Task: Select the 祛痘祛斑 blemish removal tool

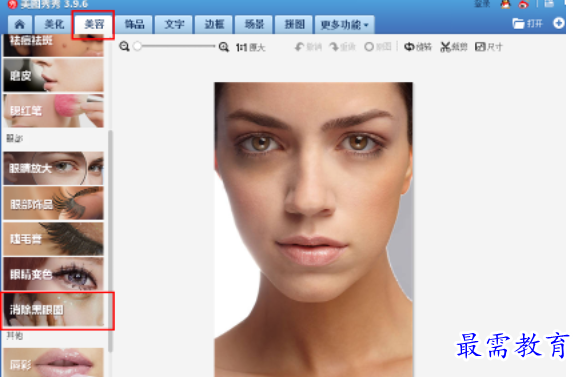Action: click(53, 45)
